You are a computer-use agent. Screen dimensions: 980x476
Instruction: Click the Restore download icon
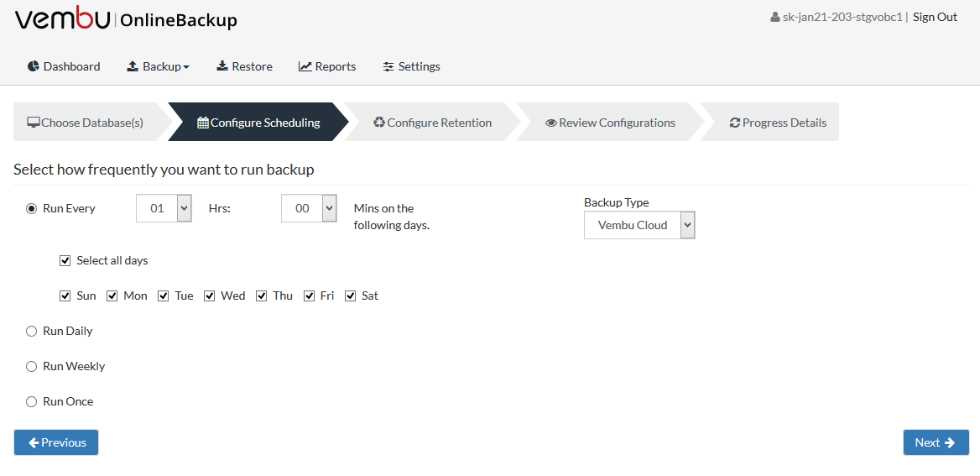point(222,66)
